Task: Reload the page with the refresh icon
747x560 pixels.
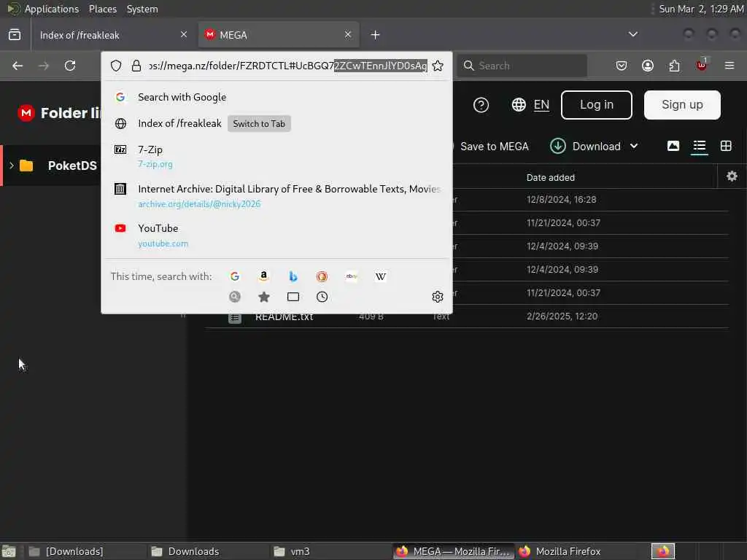Action: tap(70, 66)
